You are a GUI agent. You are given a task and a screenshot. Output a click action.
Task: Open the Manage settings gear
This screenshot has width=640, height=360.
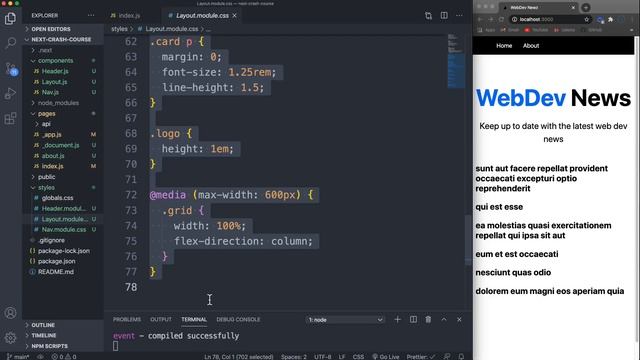tap(11, 338)
